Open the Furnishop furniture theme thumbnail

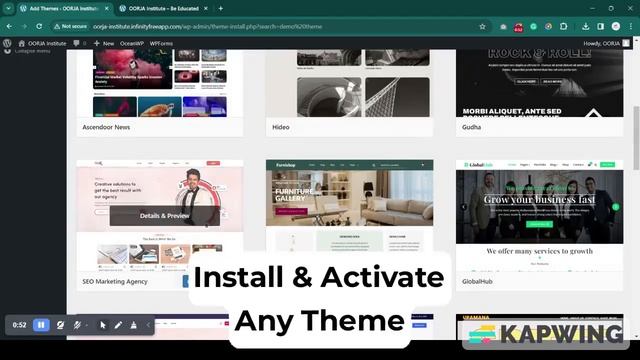[349, 206]
